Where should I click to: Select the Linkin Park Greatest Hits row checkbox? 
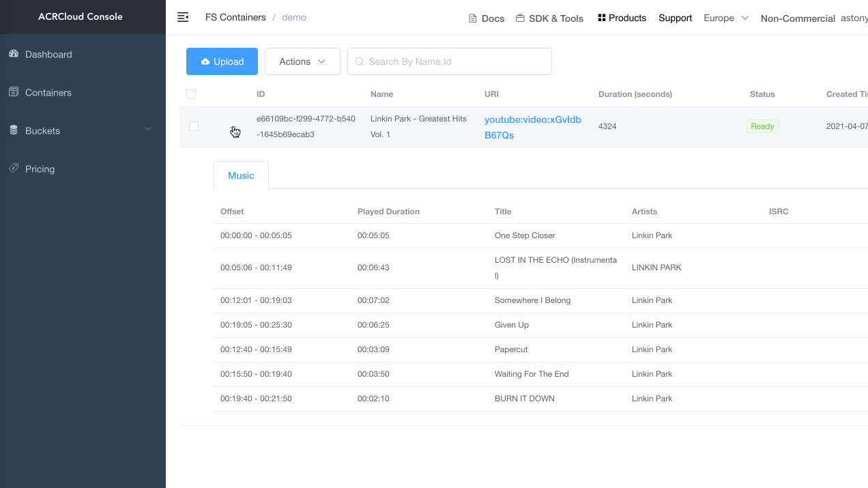tap(194, 126)
